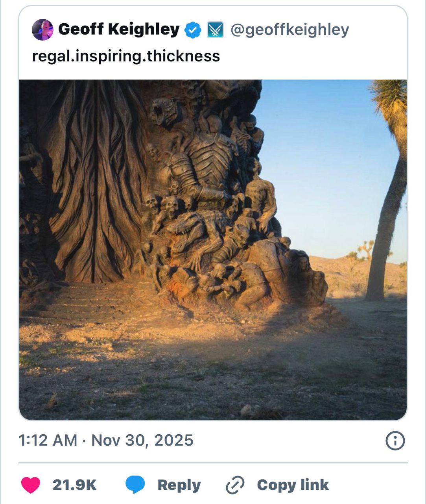Click the 21.9K likes count
The width and height of the screenshot is (426, 504).
[74, 485]
